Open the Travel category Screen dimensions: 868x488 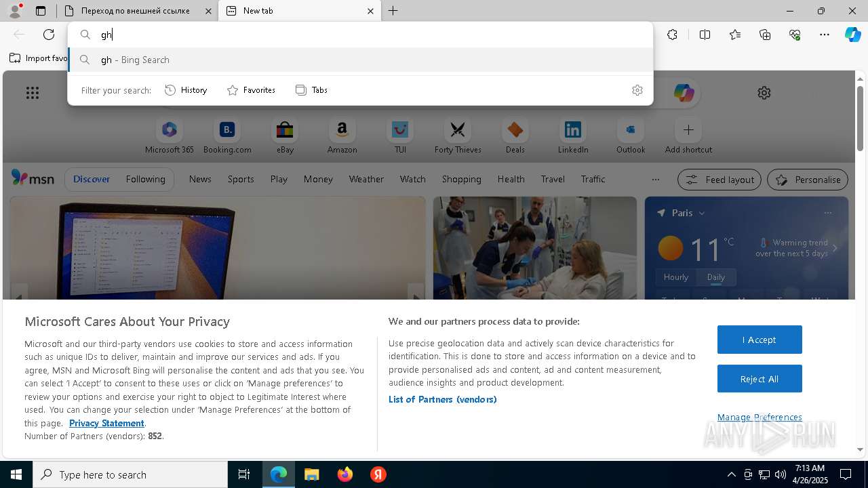click(x=553, y=179)
